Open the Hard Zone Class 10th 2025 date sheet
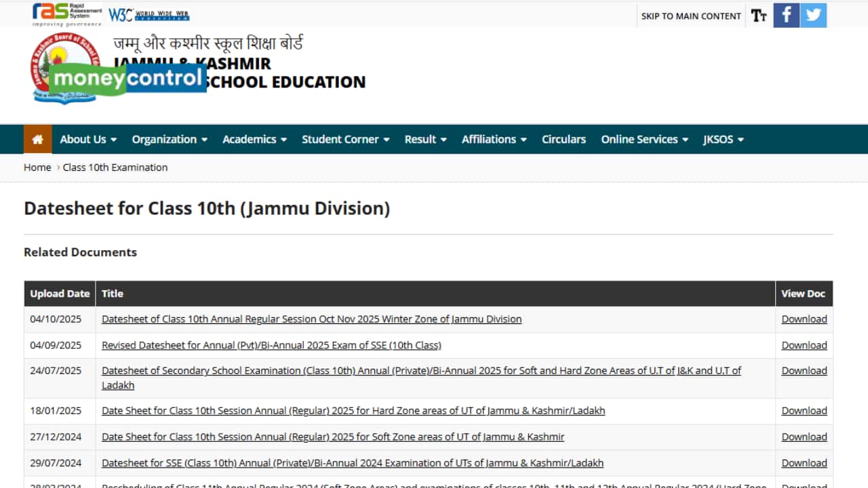Viewport: 868px width, 488px height. click(353, 410)
